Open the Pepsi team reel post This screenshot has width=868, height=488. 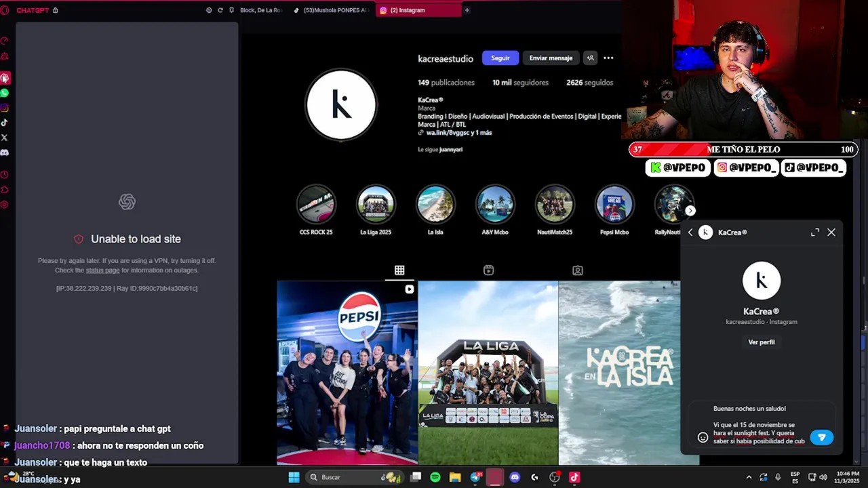tap(347, 373)
